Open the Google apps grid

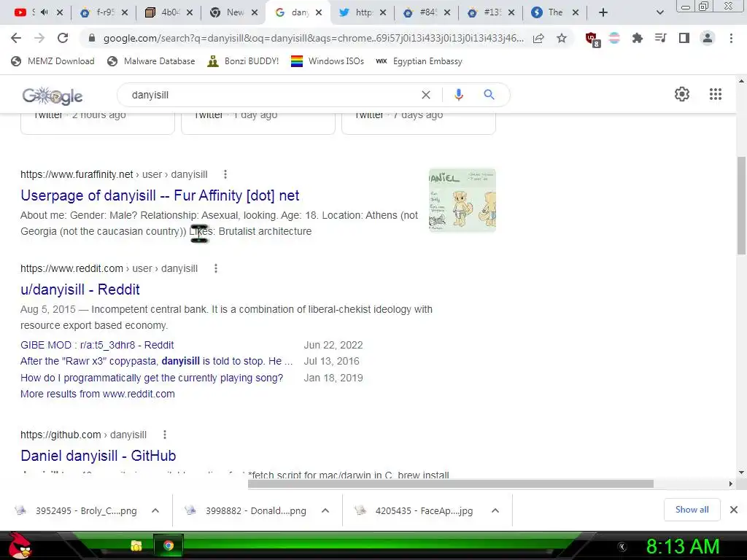[x=715, y=94]
